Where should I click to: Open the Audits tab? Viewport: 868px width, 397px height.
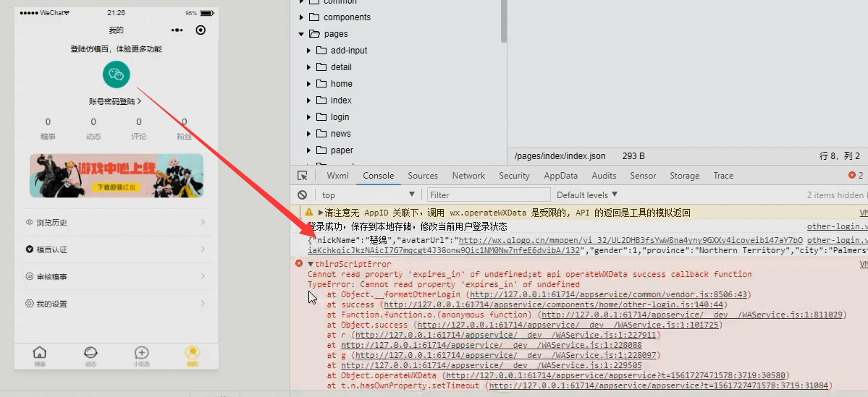coord(604,175)
